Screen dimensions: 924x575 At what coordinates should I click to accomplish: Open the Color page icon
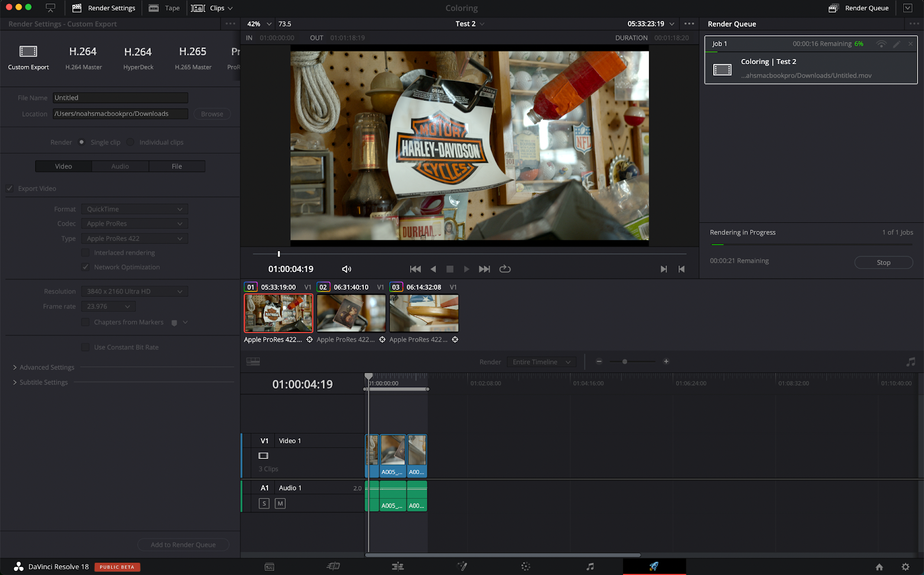(526, 567)
